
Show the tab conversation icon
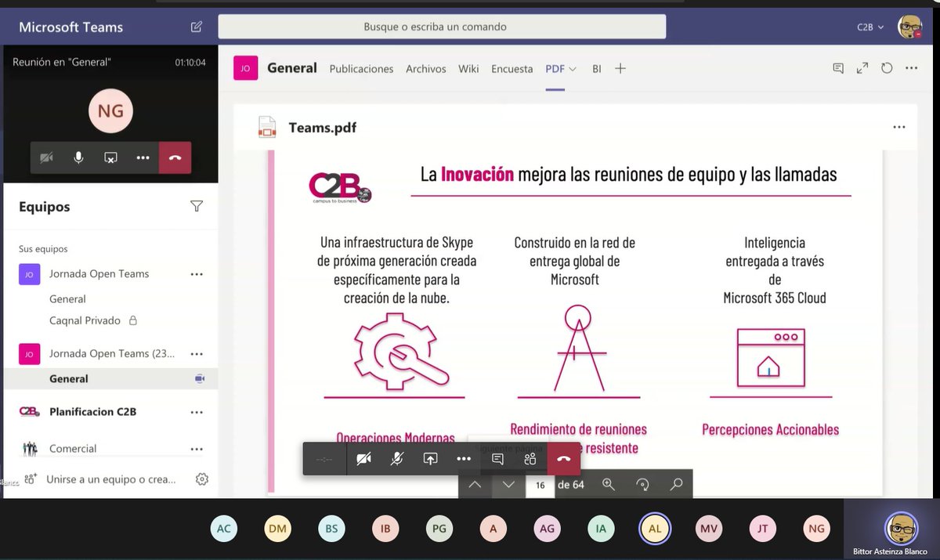(838, 68)
